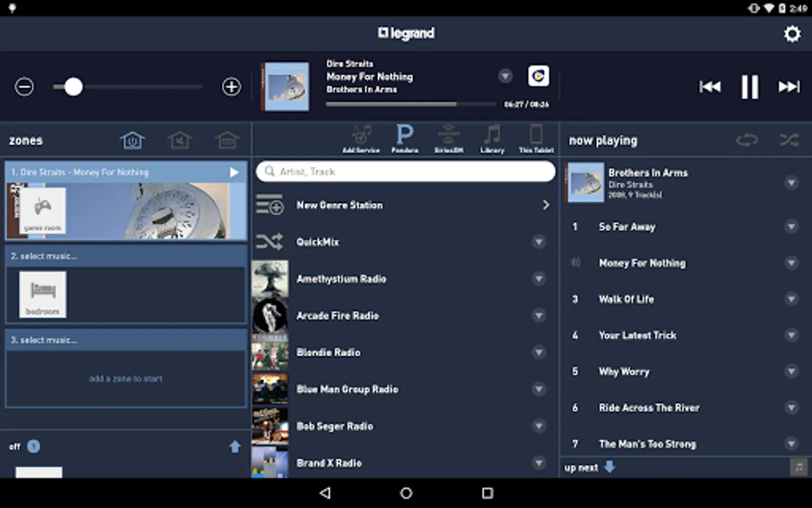The width and height of the screenshot is (812, 508).
Task: Select the bedroom zone icon
Action: pos(43,294)
